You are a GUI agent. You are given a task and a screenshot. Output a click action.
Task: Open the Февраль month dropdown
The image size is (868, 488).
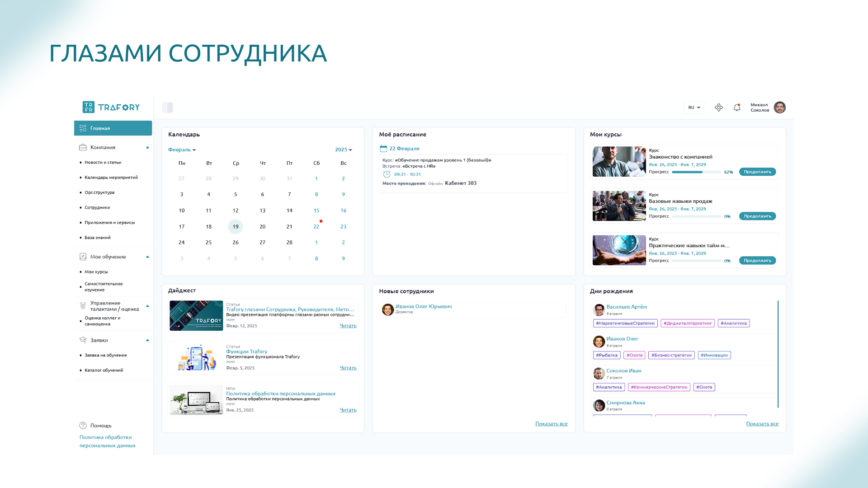(x=182, y=150)
